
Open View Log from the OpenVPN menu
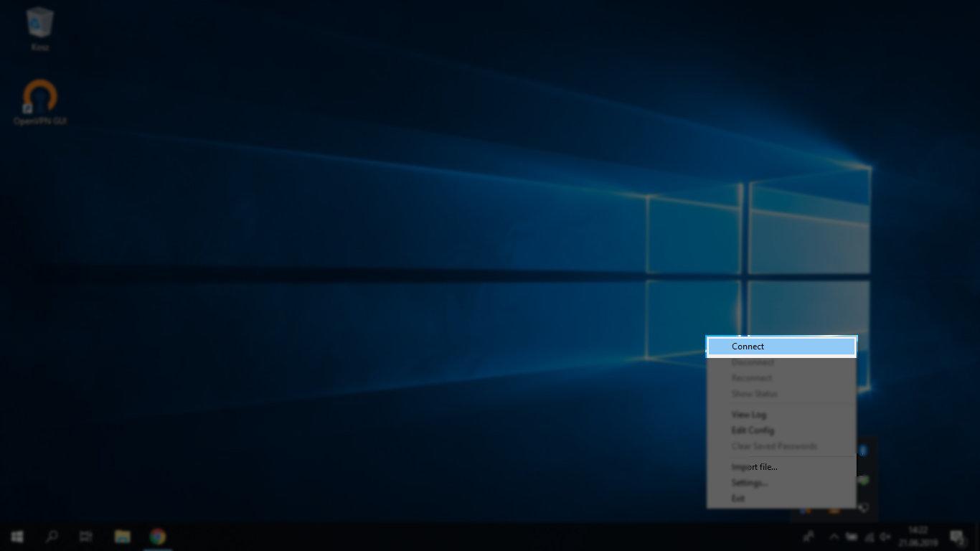(748, 415)
